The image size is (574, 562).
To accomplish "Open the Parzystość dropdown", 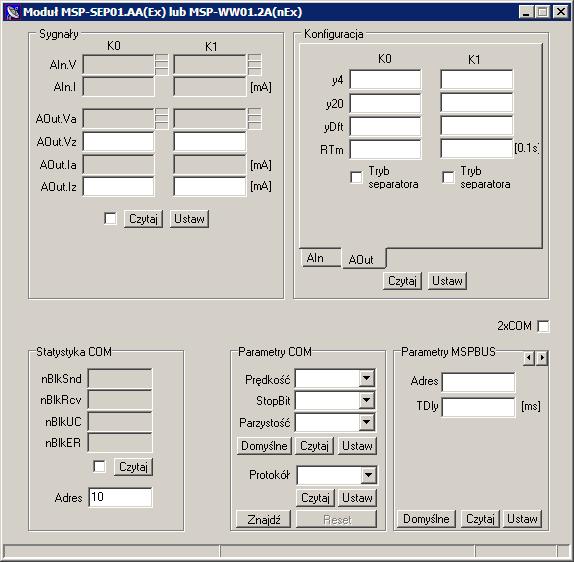I will pos(366,423).
